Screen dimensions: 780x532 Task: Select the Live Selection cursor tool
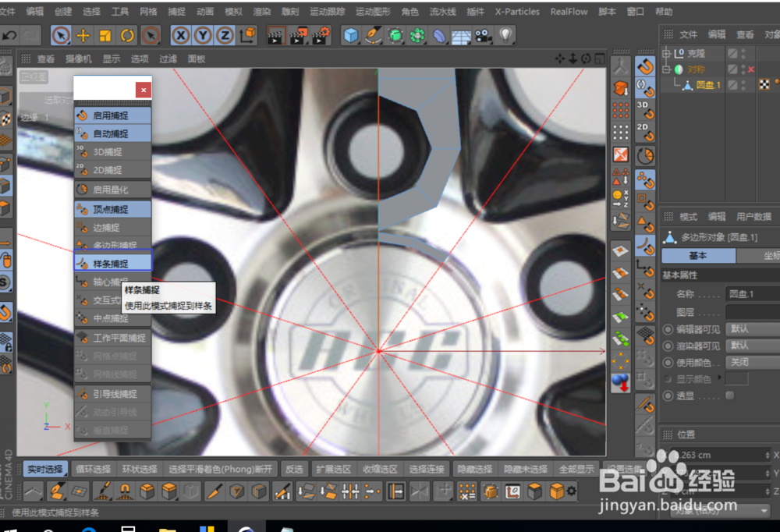click(x=61, y=35)
